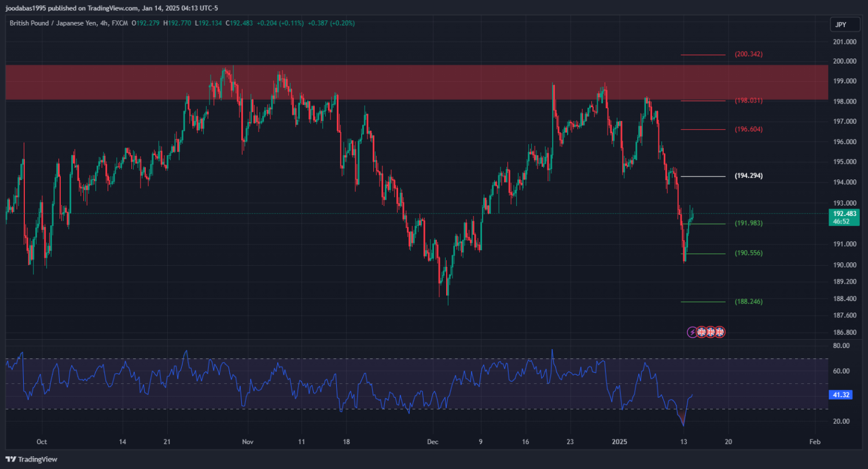Click 80.00 on the RSI scale

click(841, 346)
